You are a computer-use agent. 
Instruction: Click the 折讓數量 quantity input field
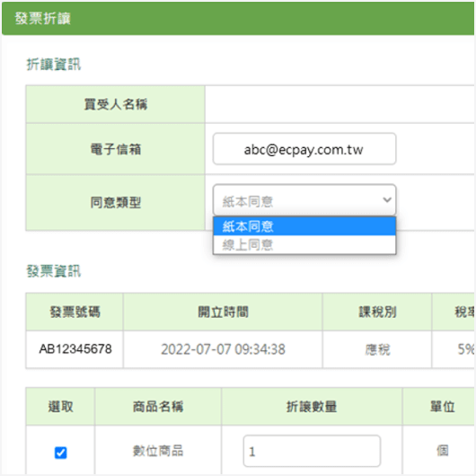coord(312,451)
